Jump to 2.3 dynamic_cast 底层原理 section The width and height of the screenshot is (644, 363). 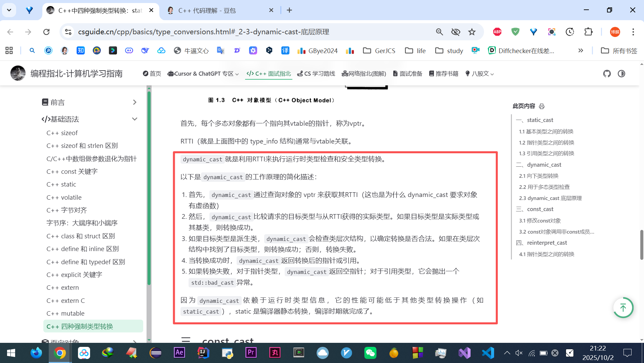coord(550,198)
